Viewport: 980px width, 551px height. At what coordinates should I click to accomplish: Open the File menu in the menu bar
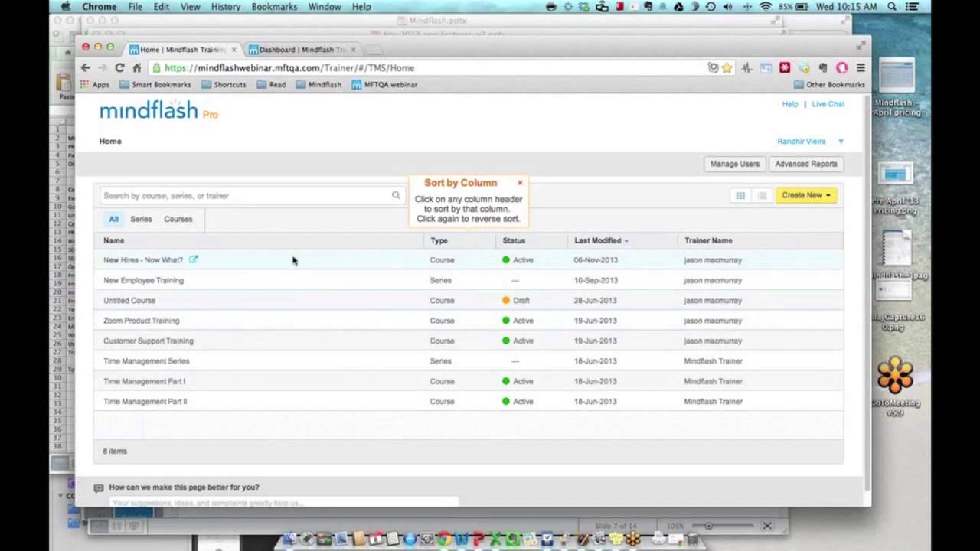tap(136, 7)
